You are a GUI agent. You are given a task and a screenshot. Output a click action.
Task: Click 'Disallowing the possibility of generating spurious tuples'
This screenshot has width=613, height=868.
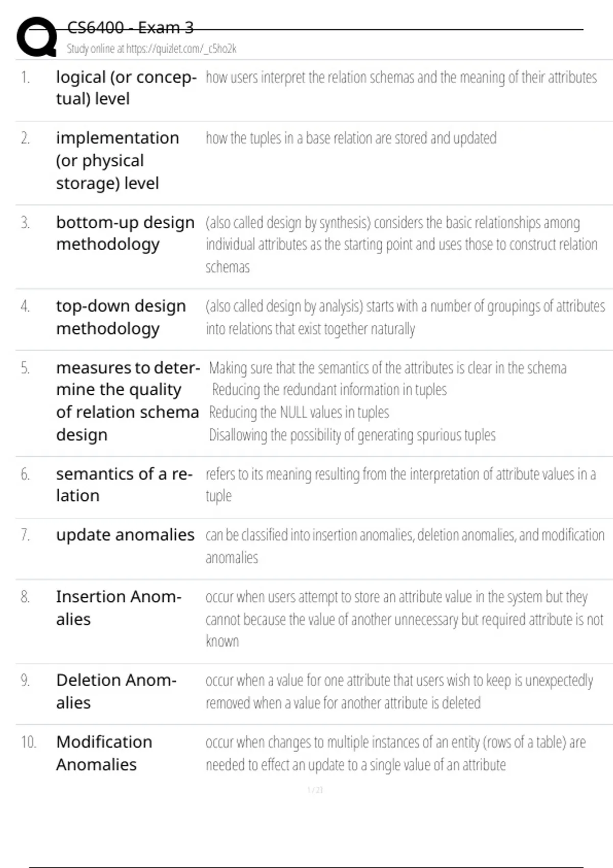point(352,435)
